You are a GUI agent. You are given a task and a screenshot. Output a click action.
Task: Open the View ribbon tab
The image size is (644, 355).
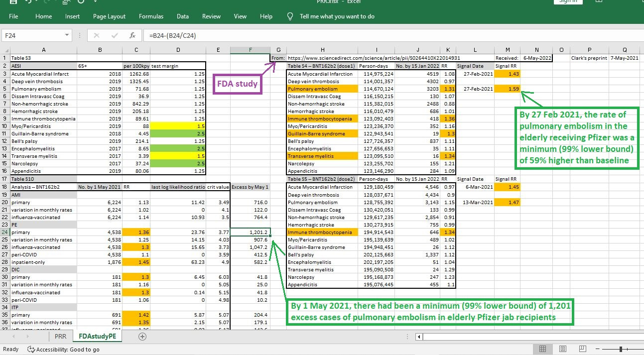click(240, 16)
